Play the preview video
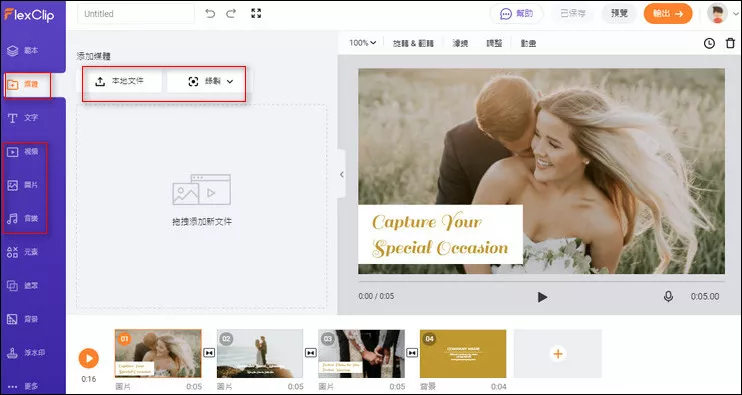742x395 pixels. [542, 297]
